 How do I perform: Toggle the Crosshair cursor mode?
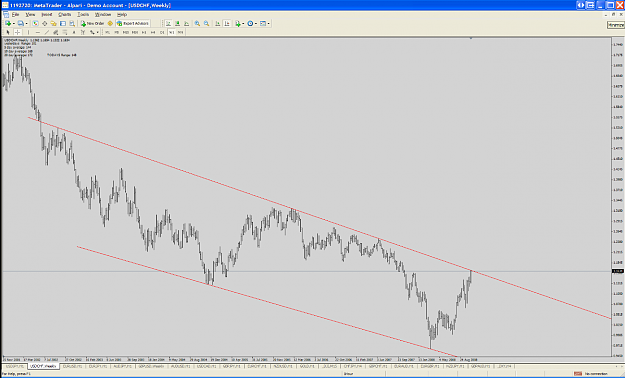[x=17, y=32]
